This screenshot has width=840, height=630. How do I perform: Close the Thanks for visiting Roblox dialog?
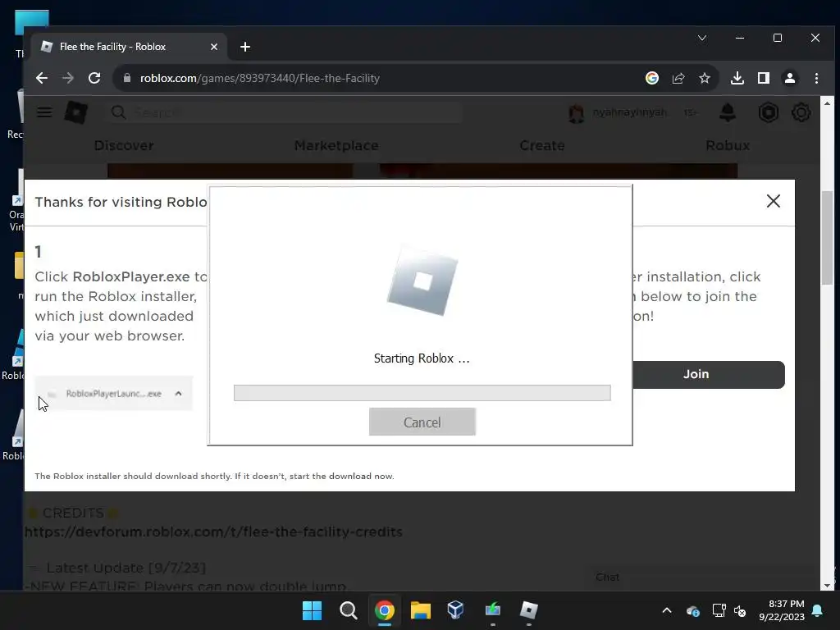(x=773, y=201)
